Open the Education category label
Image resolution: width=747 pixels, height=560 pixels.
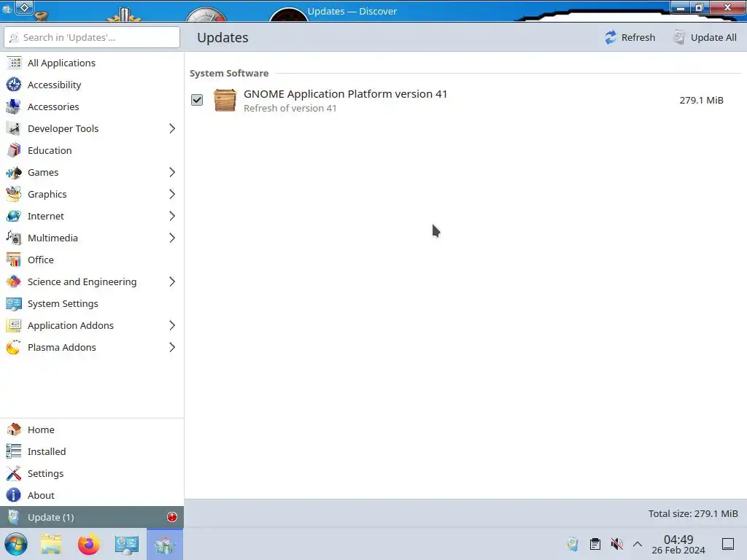pos(50,150)
